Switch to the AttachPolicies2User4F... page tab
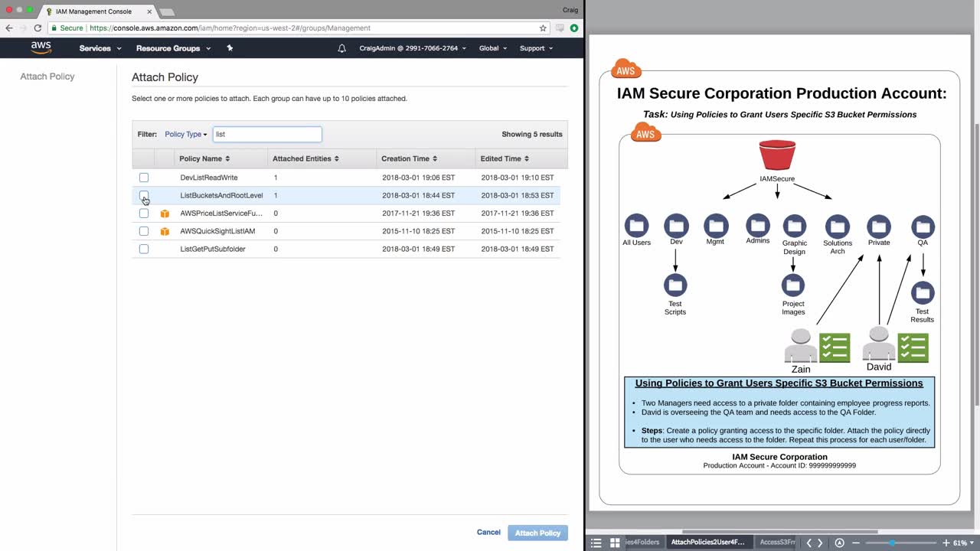 (x=707, y=543)
